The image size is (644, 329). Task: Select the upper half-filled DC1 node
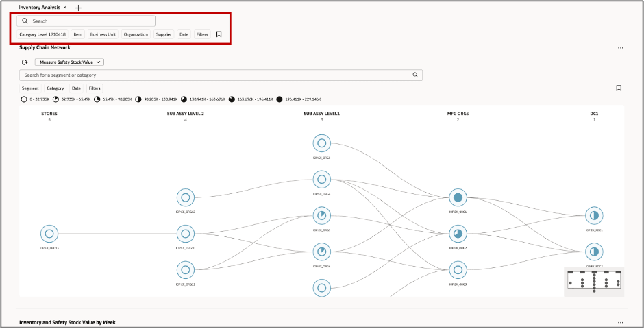tap(594, 216)
